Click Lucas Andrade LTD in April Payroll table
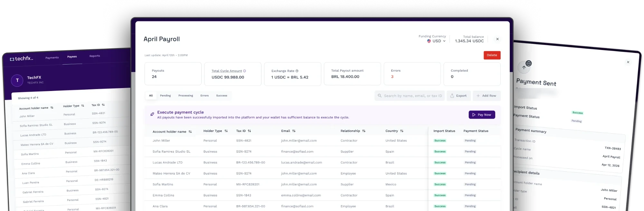 [167, 163]
